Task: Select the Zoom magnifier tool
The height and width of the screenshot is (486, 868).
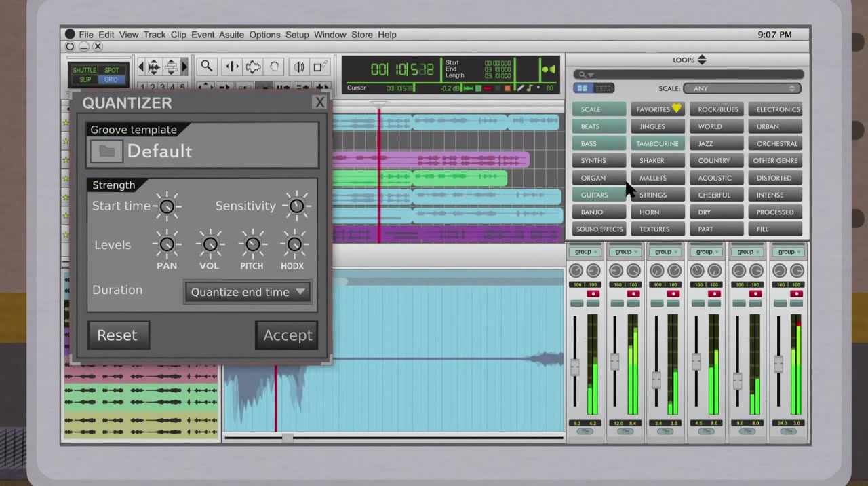Action: coord(207,67)
